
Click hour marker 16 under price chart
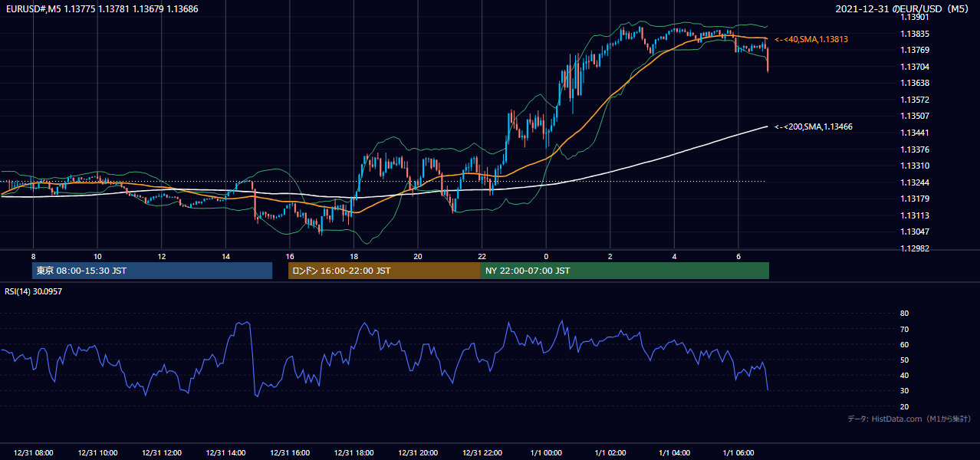290,256
